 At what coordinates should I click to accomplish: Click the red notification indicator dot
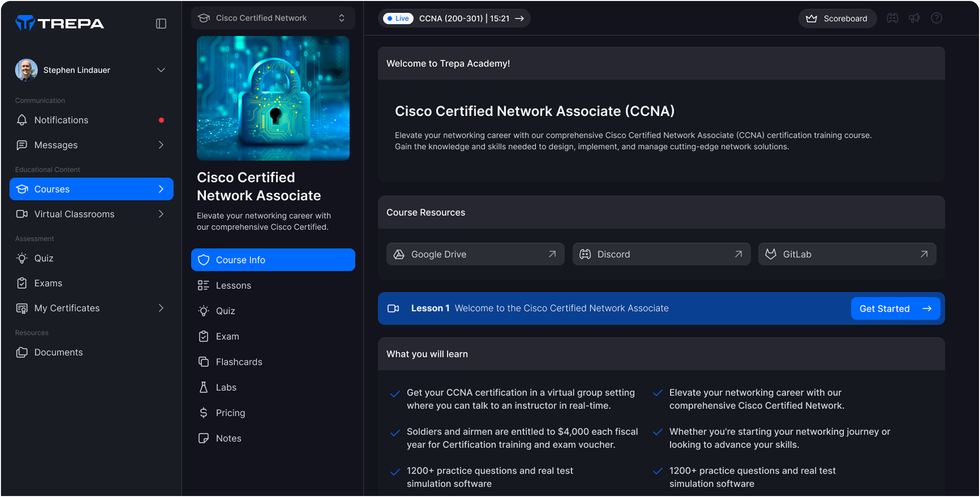pos(161,120)
